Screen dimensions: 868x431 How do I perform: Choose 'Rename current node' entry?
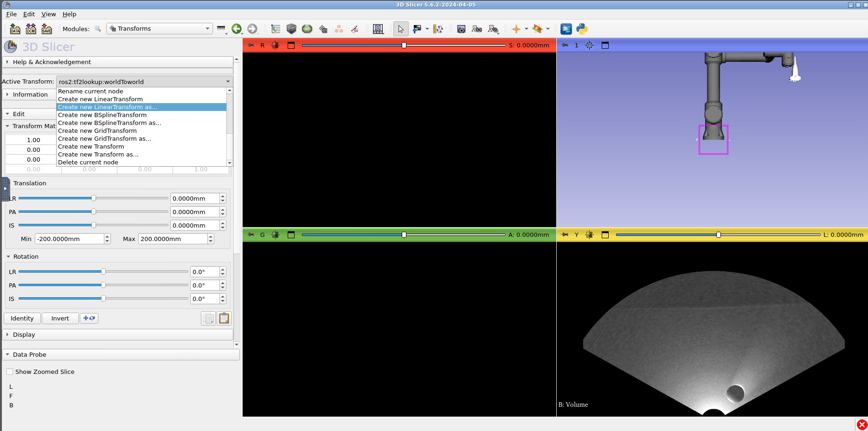[141, 91]
